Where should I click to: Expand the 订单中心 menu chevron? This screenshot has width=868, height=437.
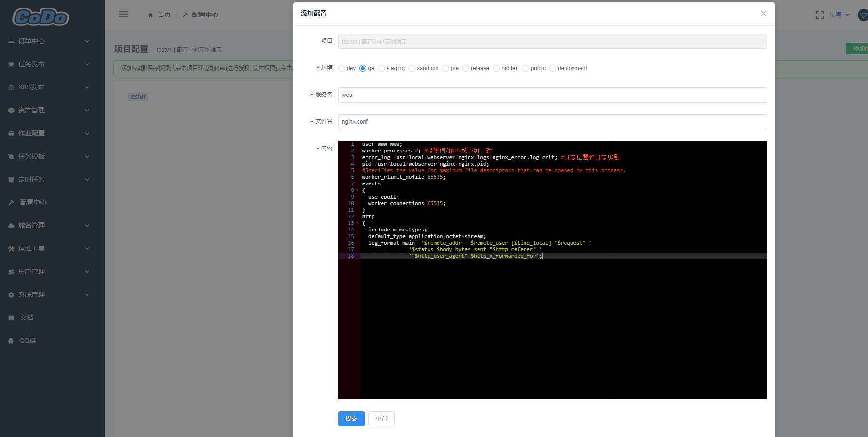pyautogui.click(x=87, y=41)
